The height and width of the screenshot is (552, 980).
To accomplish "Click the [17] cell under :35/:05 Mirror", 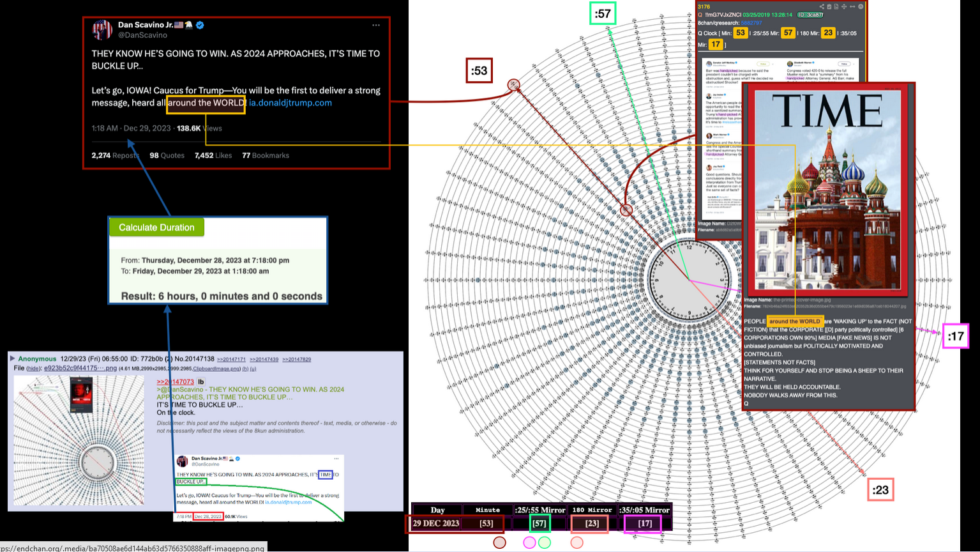I will (645, 523).
